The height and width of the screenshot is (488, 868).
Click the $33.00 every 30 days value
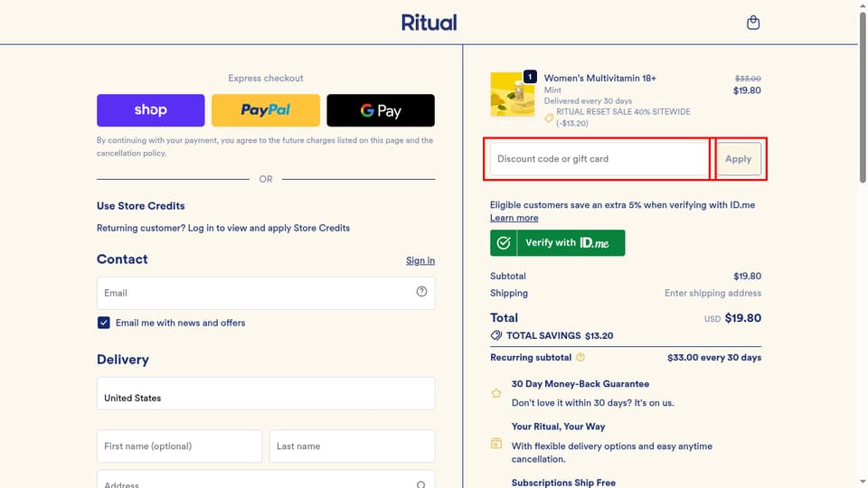coord(714,358)
